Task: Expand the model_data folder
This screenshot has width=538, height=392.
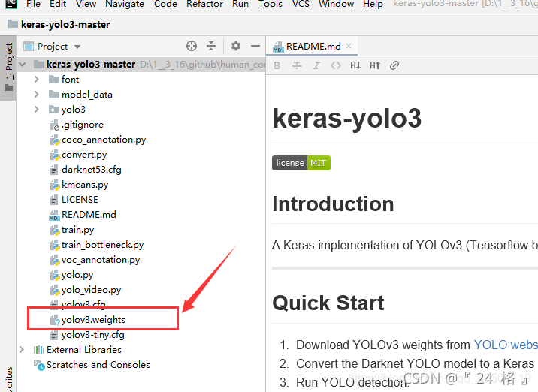Action: [x=37, y=95]
